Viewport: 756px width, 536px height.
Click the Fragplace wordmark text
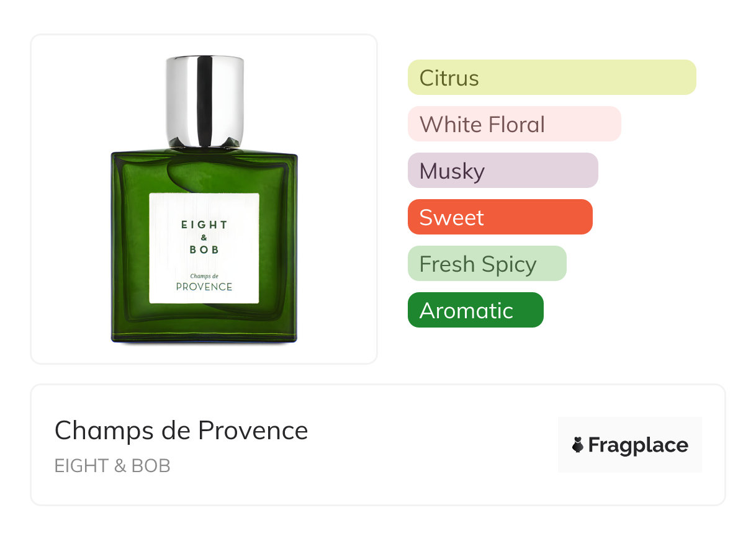638,445
